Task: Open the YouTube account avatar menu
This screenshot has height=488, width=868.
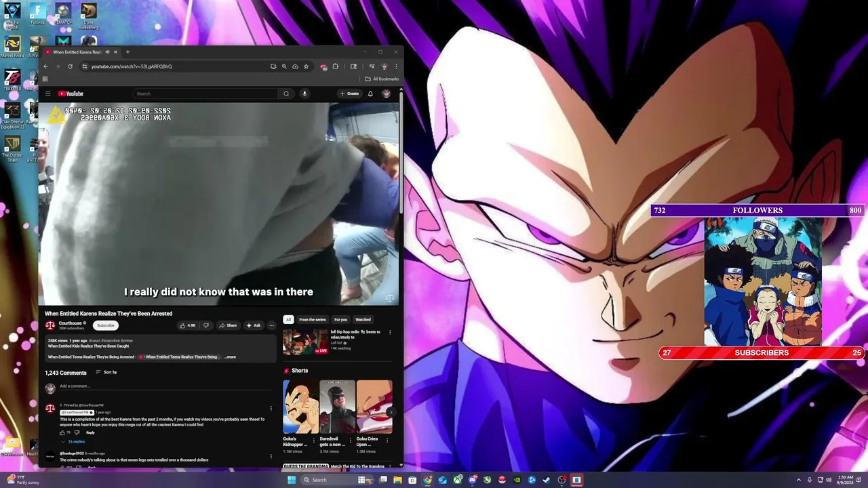Action: (386, 94)
